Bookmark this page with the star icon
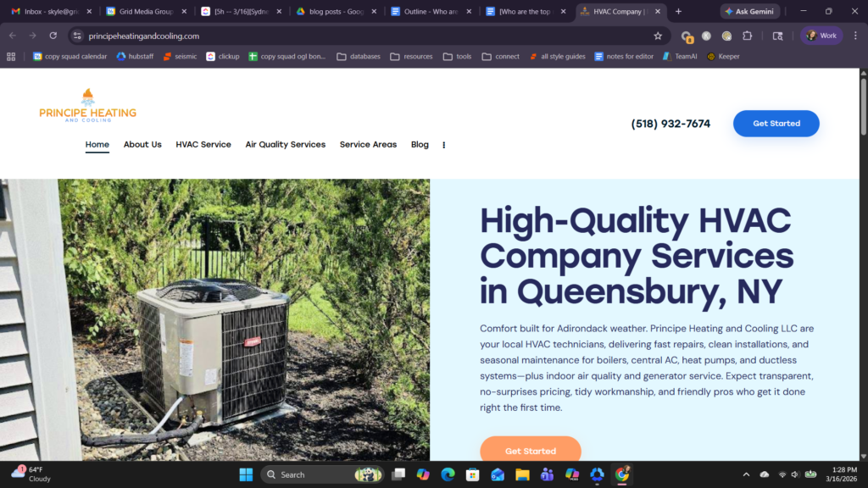 (658, 36)
